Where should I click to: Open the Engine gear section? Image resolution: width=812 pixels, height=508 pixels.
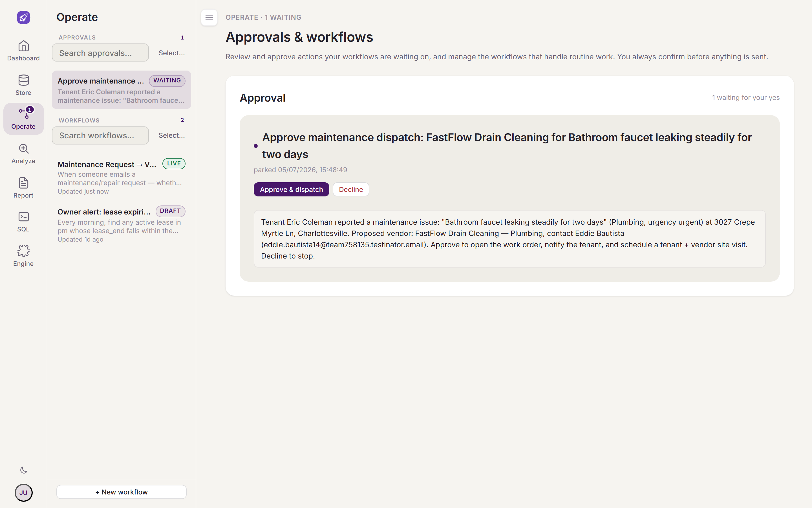pos(23,256)
